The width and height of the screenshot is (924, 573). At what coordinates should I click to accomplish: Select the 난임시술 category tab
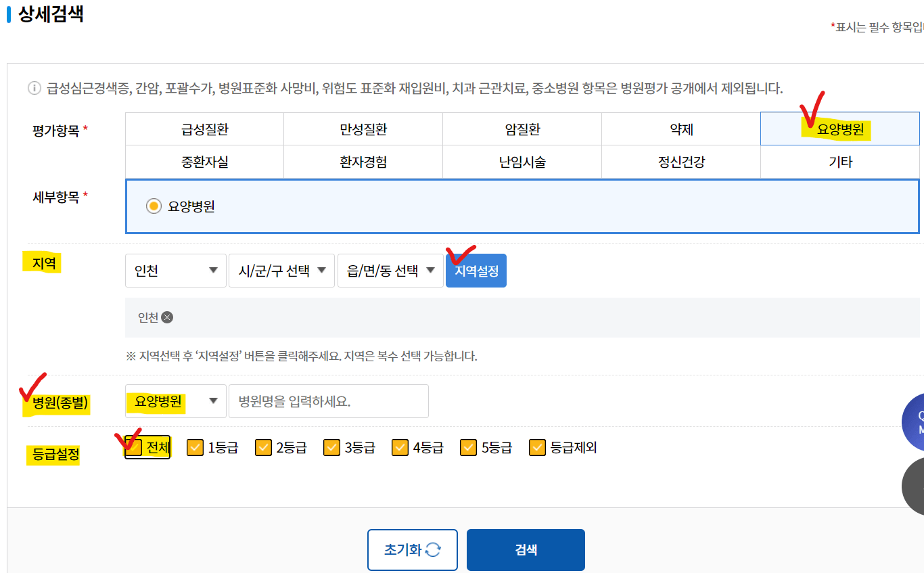(x=522, y=162)
